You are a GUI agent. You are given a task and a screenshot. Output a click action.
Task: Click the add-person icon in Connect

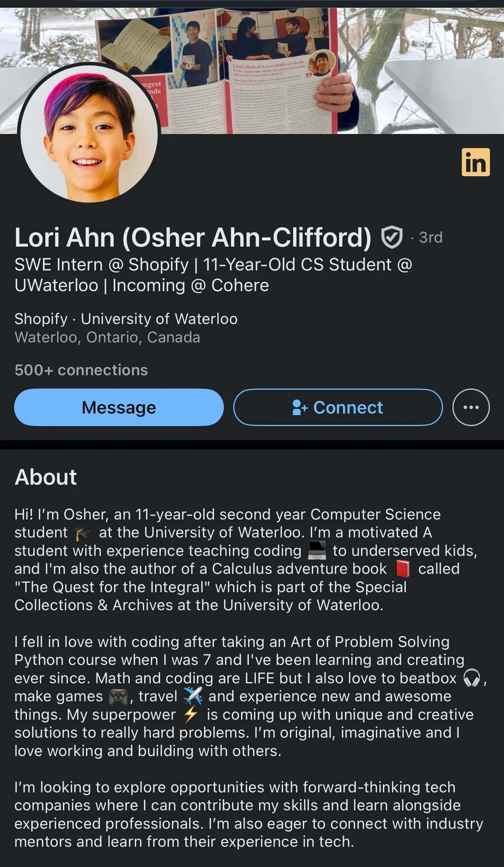click(x=300, y=408)
